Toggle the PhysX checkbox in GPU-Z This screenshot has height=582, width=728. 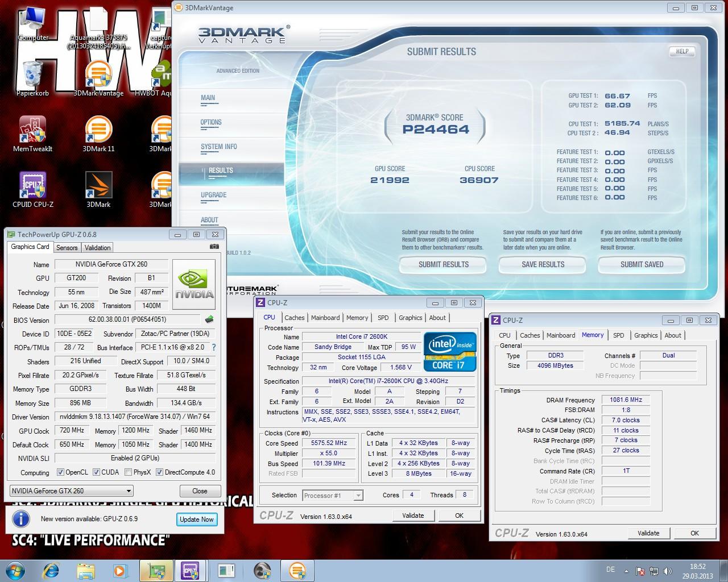tap(129, 472)
